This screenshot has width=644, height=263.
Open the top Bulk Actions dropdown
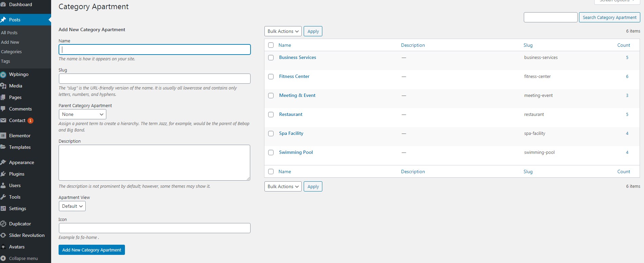[x=283, y=31]
